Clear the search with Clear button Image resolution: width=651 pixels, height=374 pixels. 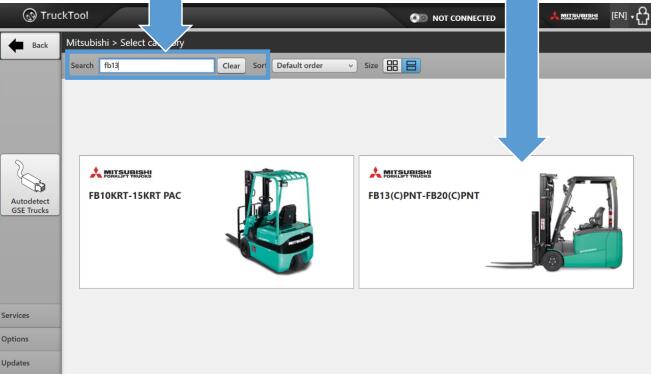(x=231, y=66)
